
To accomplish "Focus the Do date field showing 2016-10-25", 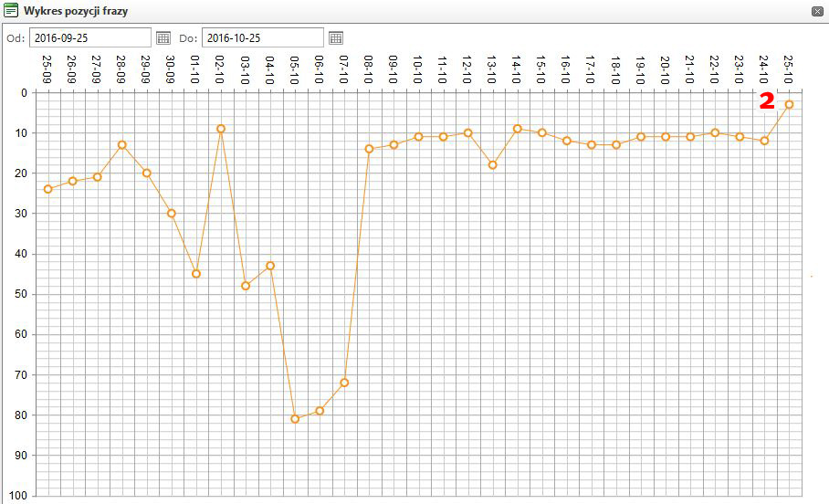I will coord(263,38).
